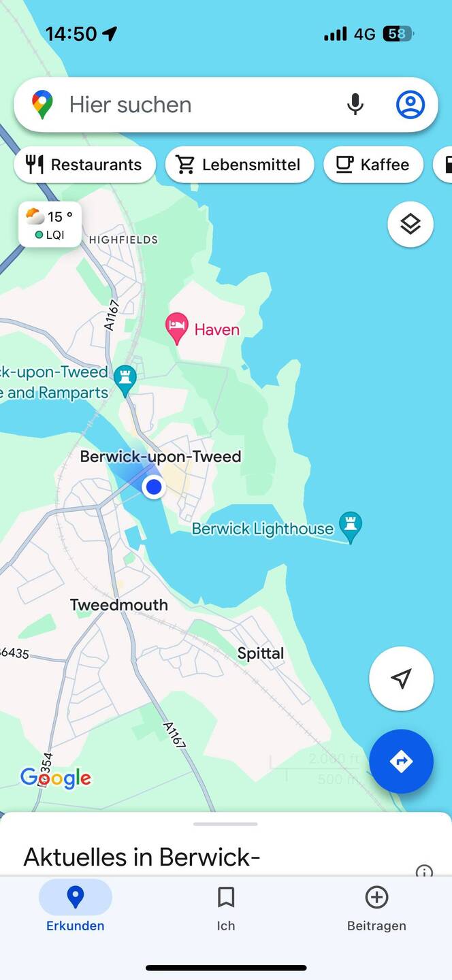452x980 pixels.
Task: Tap the Google Maps logo in search bar
Action: click(x=42, y=105)
